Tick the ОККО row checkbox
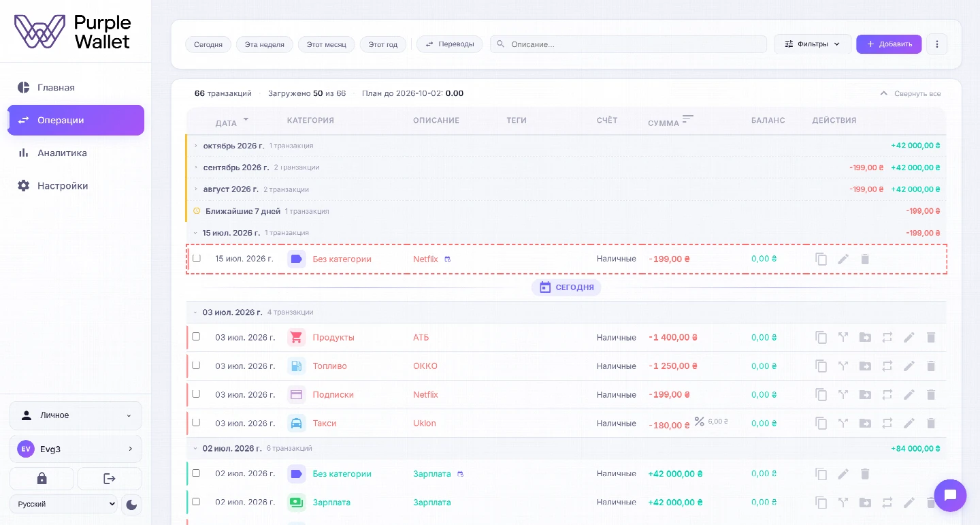The image size is (980, 525). pos(196,365)
